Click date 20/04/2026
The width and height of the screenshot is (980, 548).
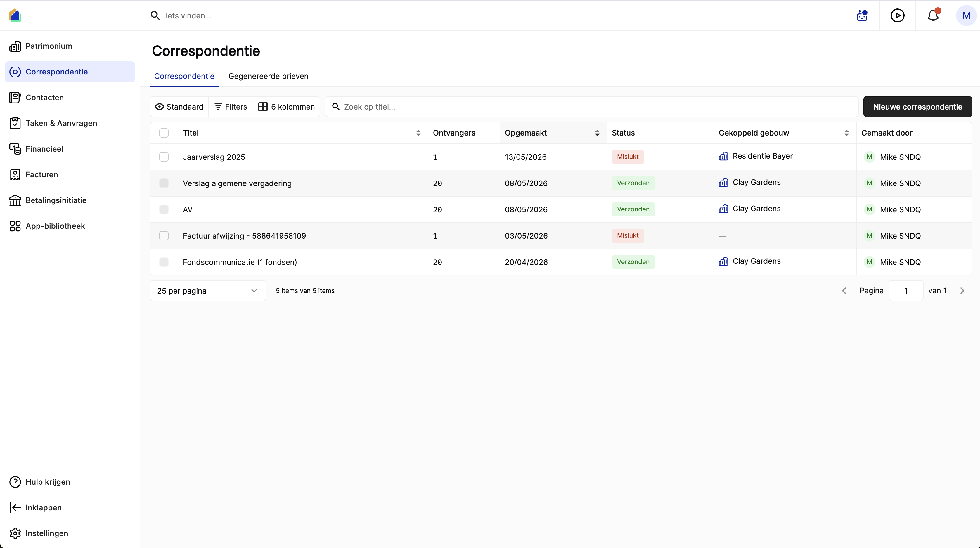coord(526,262)
